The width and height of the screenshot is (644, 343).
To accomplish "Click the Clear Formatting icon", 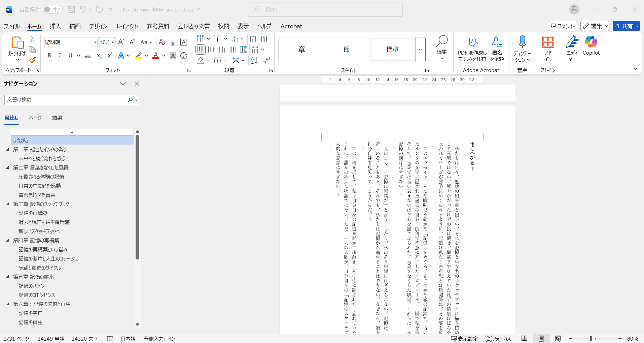I will pos(162,42).
